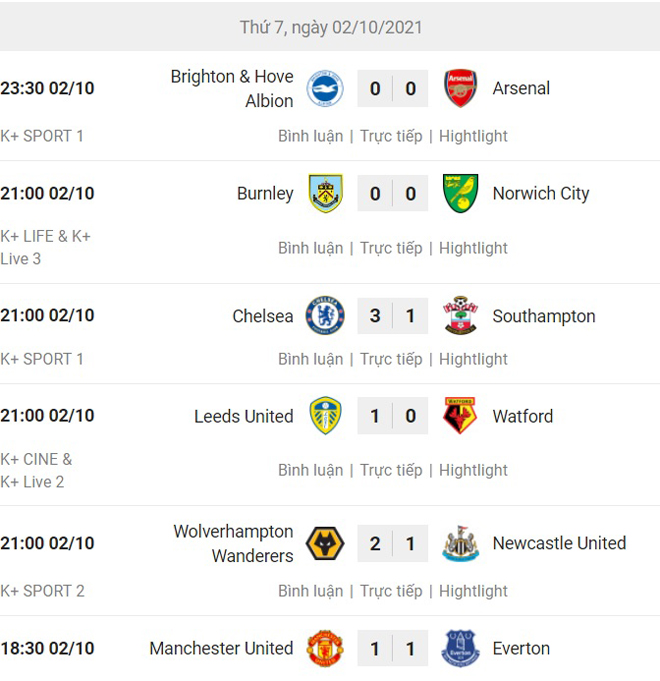Watch Hightlight for Chelsea vs Southampton

[473, 359]
